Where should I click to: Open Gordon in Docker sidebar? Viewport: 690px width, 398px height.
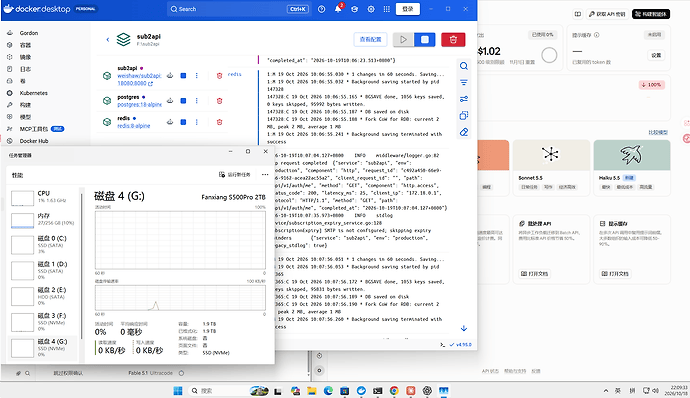pyautogui.click(x=29, y=33)
